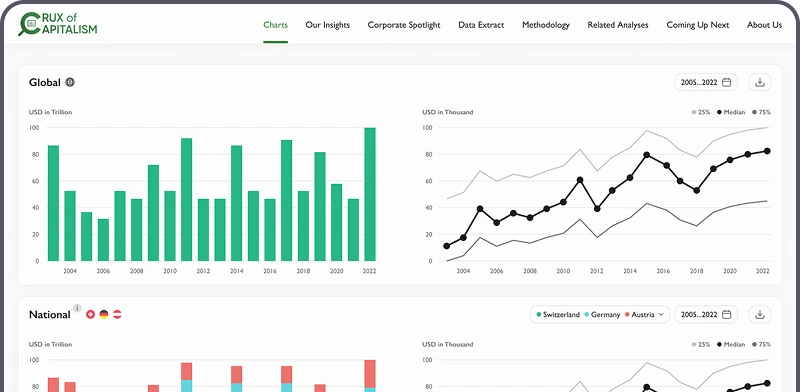The height and width of the screenshot is (392, 800).
Task: Click the globe icon beside Global
Action: (70, 82)
